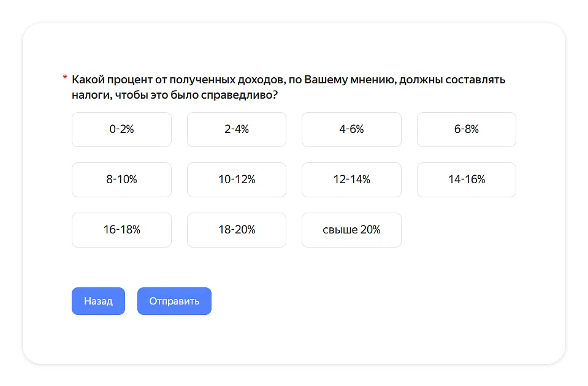Select the 16-18% option
Image resolution: width=588 pixels, height=386 pixels.
pos(121,230)
